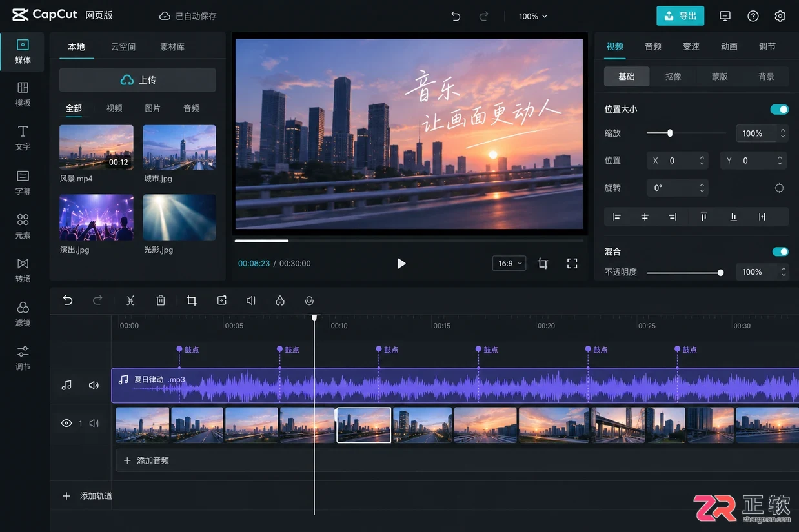The image size is (799, 532).
Task: Click the delete trash icon in timeline toolbar
Action: pyautogui.click(x=161, y=300)
